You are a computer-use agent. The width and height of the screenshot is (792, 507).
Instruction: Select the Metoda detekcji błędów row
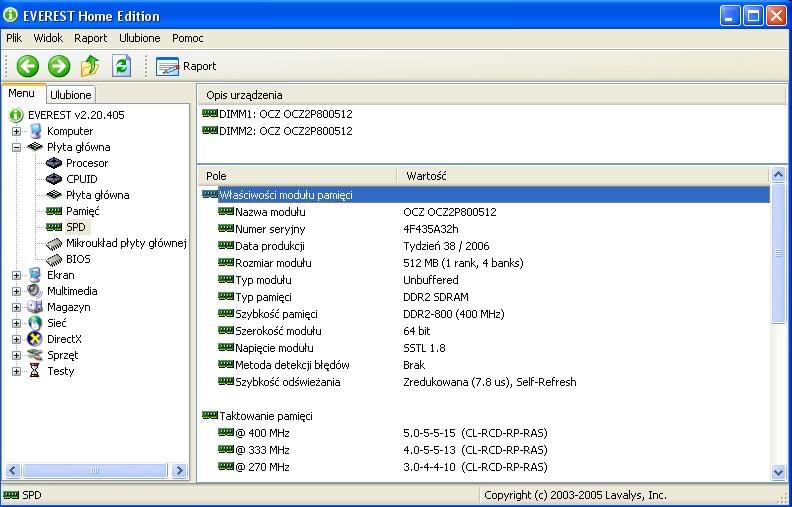[x=485, y=365]
